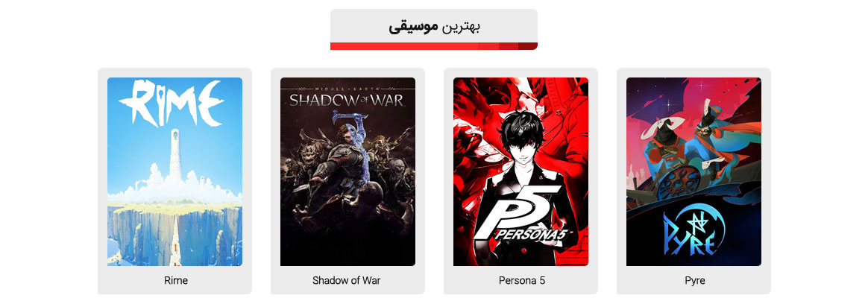Screen dimensions: 868x304
Task: Follow the Shadow of War caption link
Action: (x=347, y=280)
